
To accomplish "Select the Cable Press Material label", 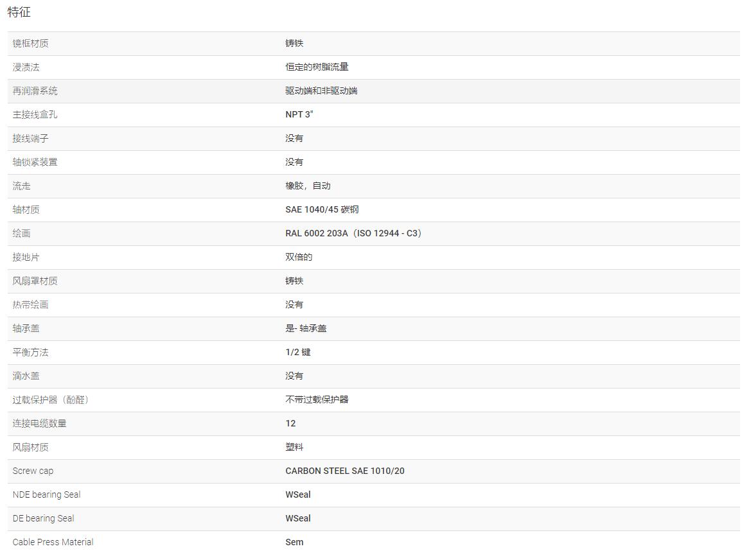I will coord(53,542).
